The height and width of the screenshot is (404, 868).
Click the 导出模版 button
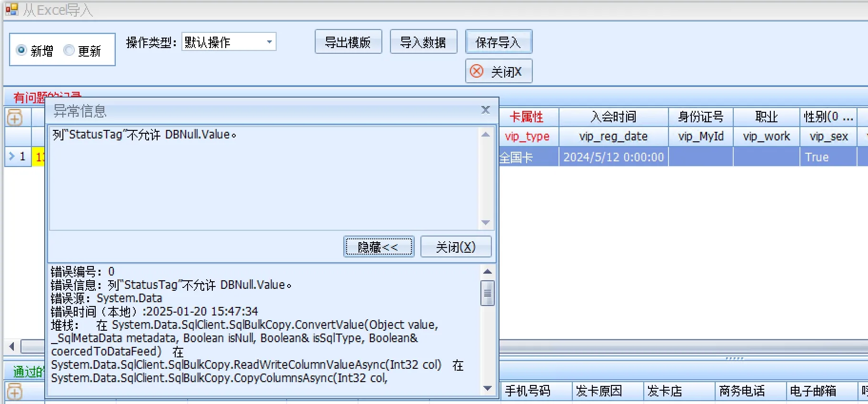(x=348, y=42)
